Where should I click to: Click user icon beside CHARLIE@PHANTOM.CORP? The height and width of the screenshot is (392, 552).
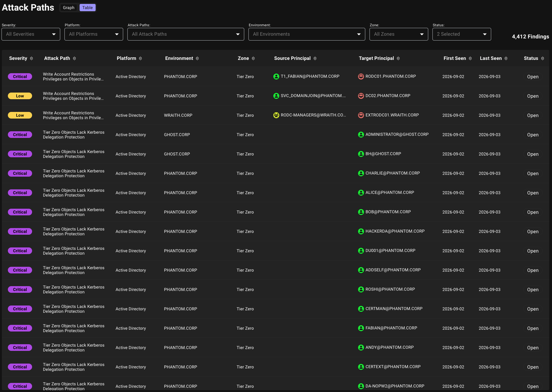pos(361,173)
